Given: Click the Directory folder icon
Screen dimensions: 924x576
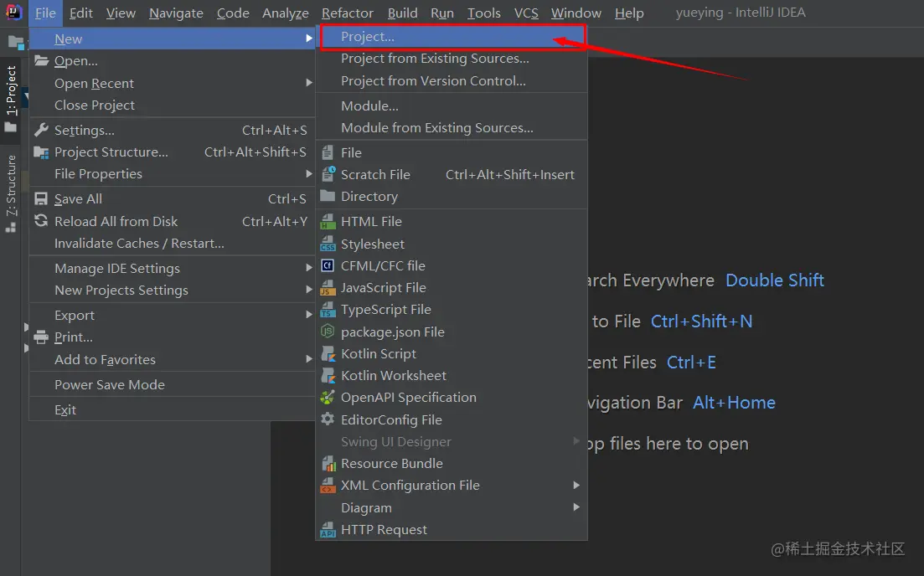Looking at the screenshot, I should coord(328,196).
